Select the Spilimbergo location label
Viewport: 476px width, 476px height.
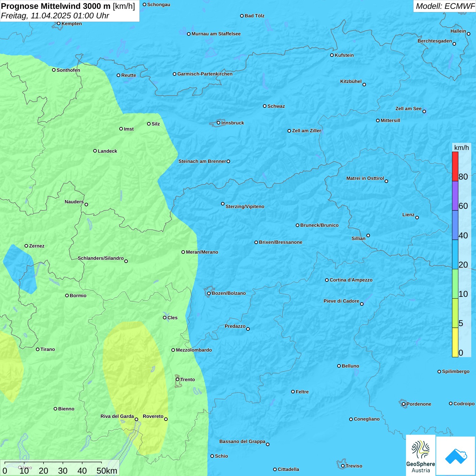456,371
